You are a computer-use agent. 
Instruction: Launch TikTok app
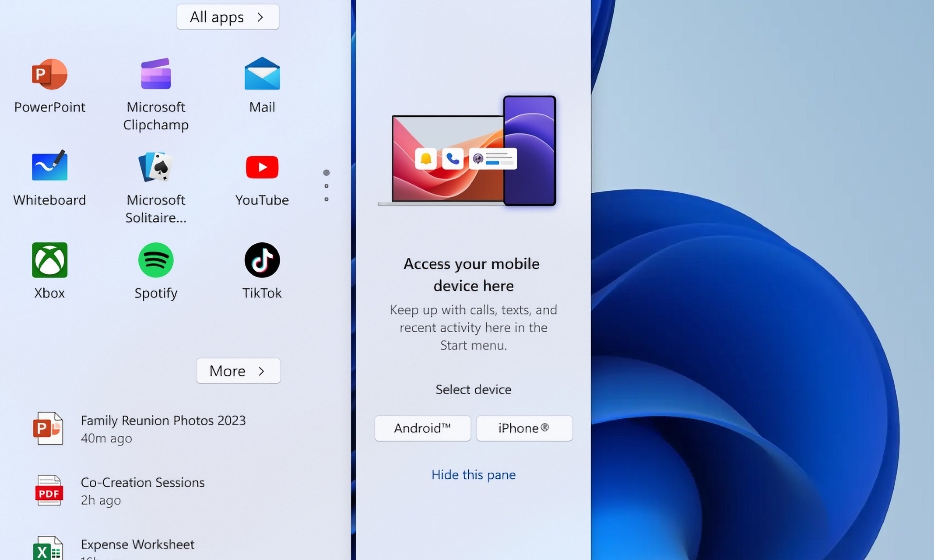pyautogui.click(x=262, y=270)
